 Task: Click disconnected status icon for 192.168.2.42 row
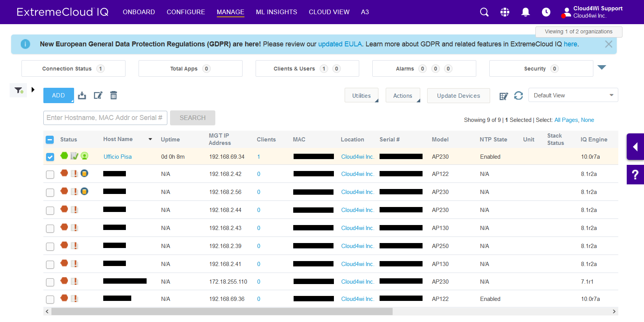click(64, 173)
